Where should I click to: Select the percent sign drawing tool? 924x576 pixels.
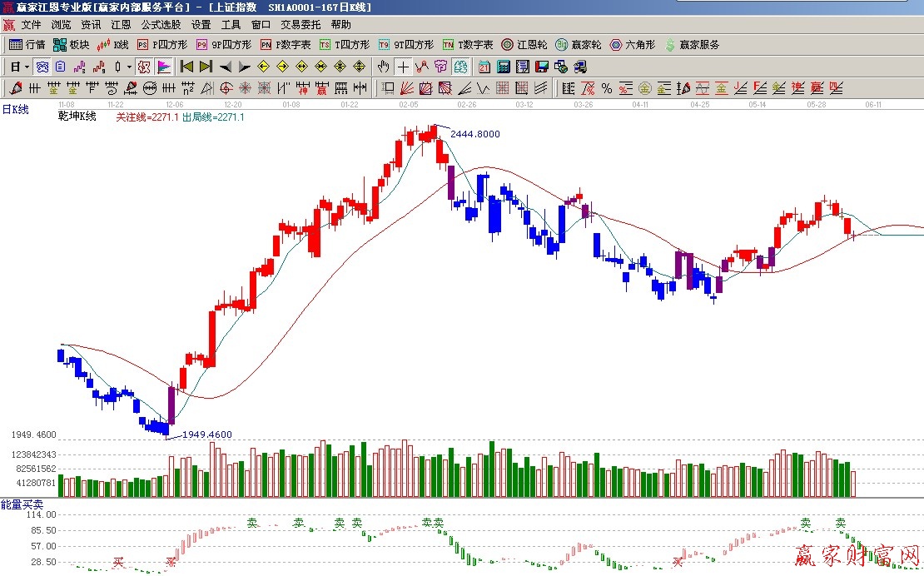[x=607, y=88]
